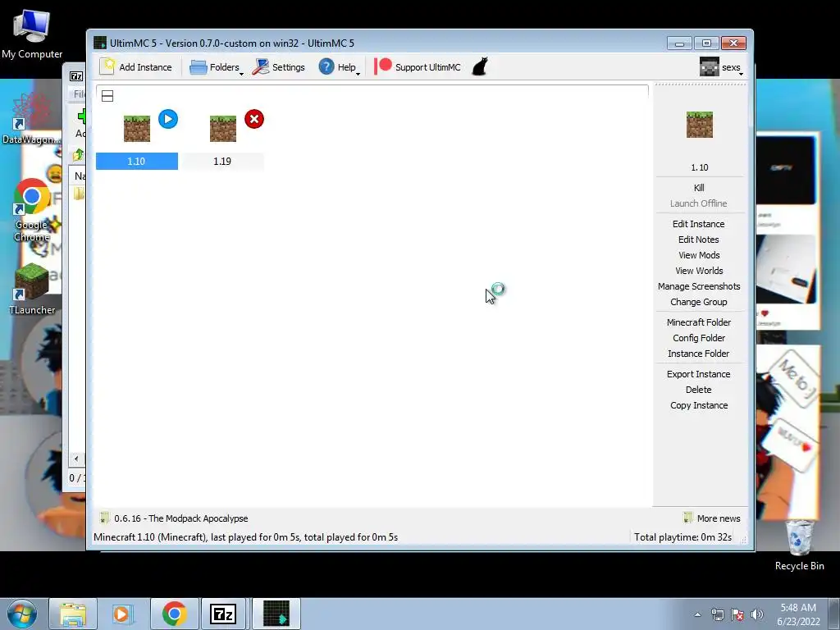This screenshot has height=630, width=840.
Task: Click the Windows Start button
Action: [21, 614]
